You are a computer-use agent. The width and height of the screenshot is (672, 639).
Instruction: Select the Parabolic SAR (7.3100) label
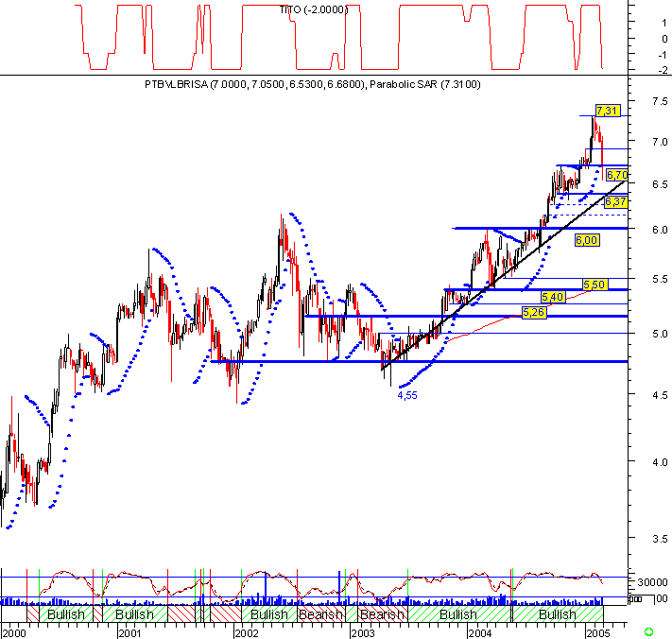pos(424,84)
